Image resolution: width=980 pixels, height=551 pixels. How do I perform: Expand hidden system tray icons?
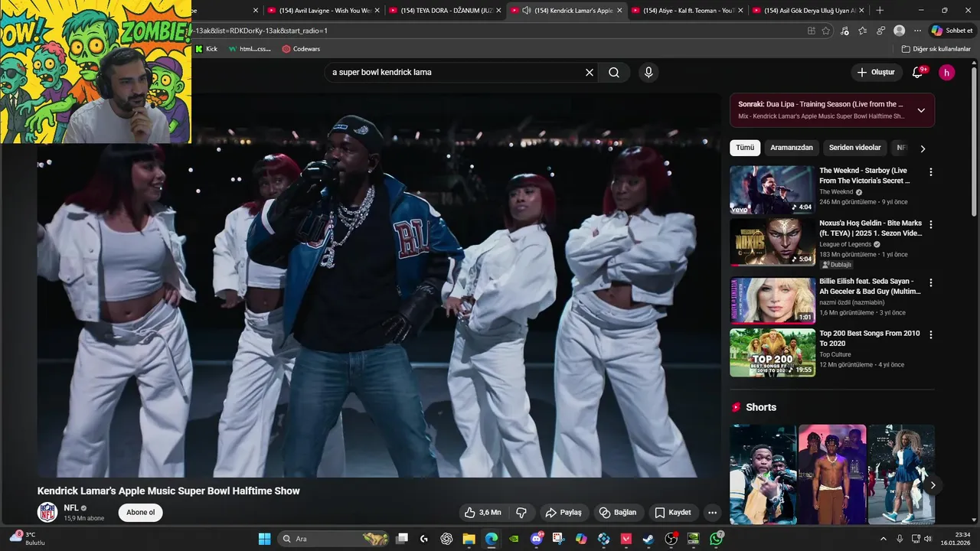(884, 539)
